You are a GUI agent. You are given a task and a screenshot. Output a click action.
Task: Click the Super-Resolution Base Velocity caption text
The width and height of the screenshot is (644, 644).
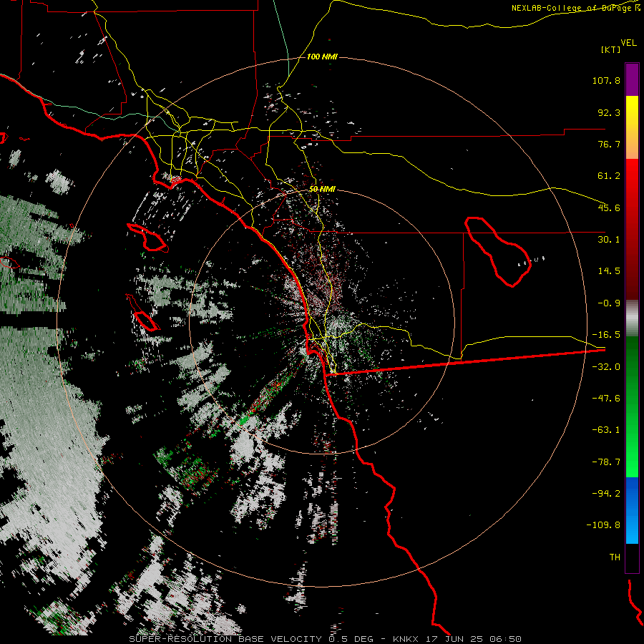[x=225, y=639]
